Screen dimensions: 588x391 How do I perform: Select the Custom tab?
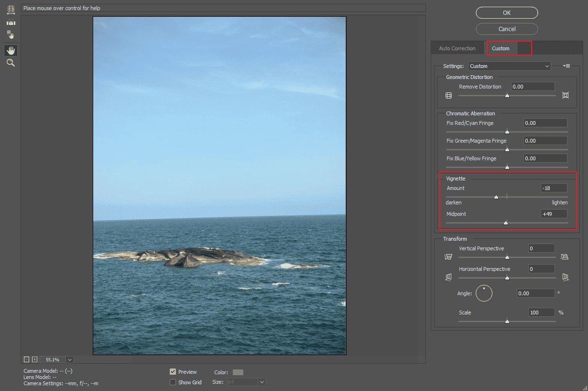(501, 48)
